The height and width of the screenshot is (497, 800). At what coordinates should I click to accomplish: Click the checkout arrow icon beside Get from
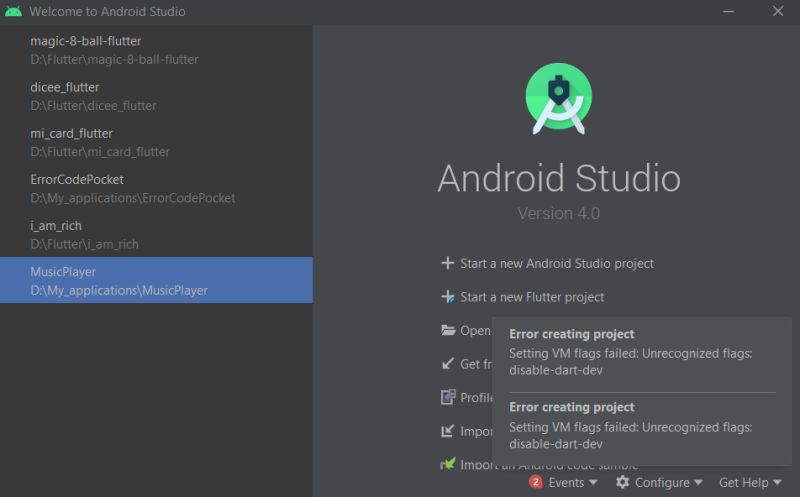click(x=447, y=364)
